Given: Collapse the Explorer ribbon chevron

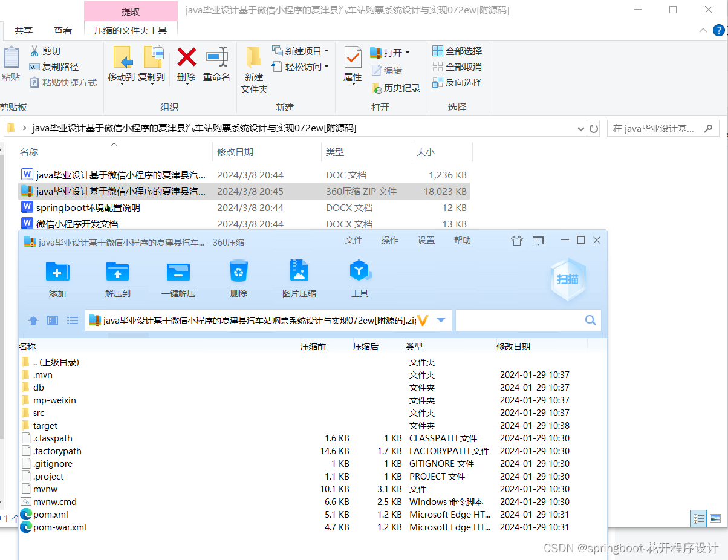Looking at the screenshot, I should (703, 30).
